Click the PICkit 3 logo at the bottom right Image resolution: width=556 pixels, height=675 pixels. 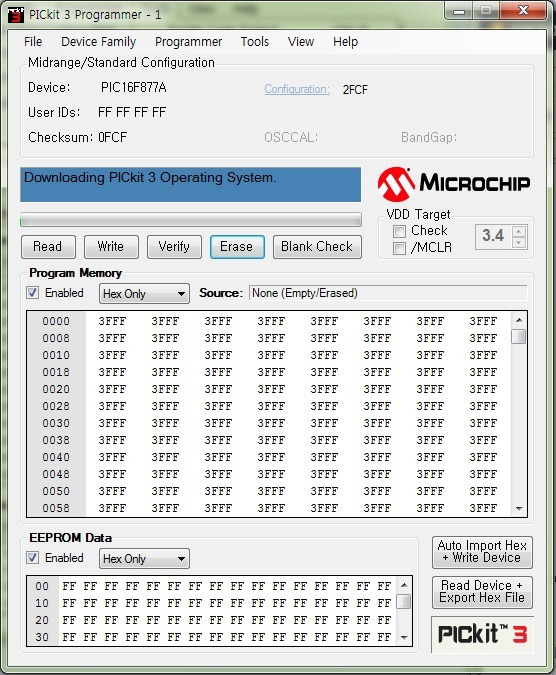[x=482, y=634]
